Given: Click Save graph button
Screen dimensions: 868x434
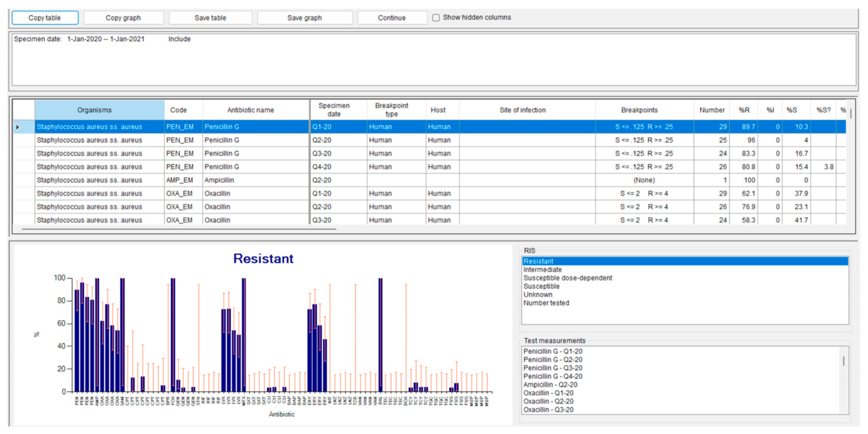Looking at the screenshot, I should 304,18.
